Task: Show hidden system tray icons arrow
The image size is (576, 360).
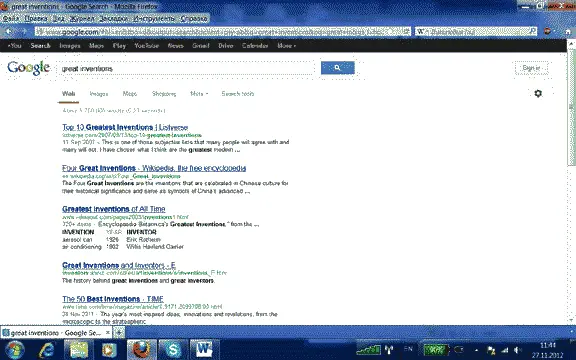Action: 476,350
